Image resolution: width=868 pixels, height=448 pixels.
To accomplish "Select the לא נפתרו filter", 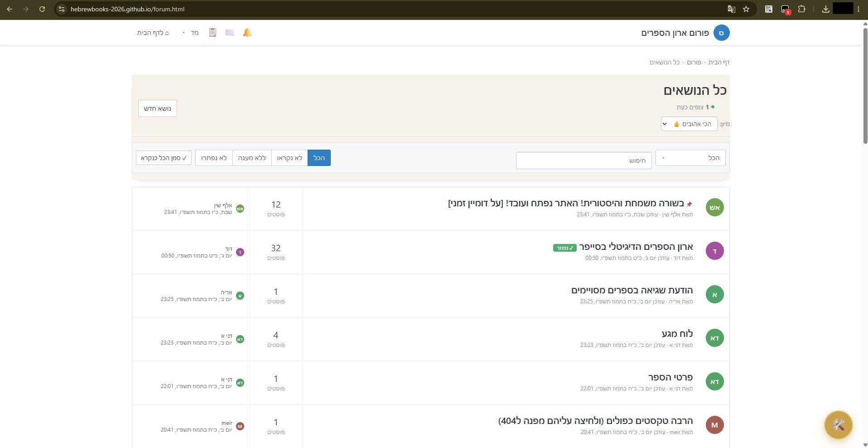I will (214, 158).
